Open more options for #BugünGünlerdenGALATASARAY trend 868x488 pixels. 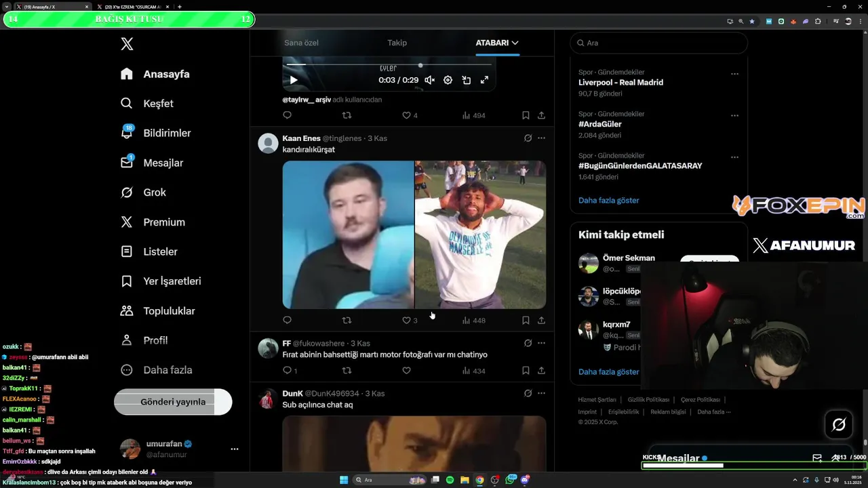click(x=734, y=157)
